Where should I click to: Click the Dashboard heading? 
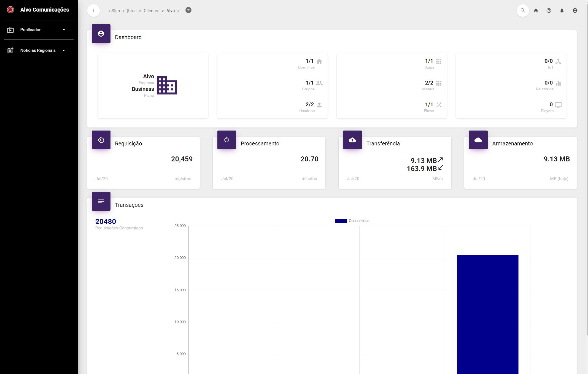(128, 37)
